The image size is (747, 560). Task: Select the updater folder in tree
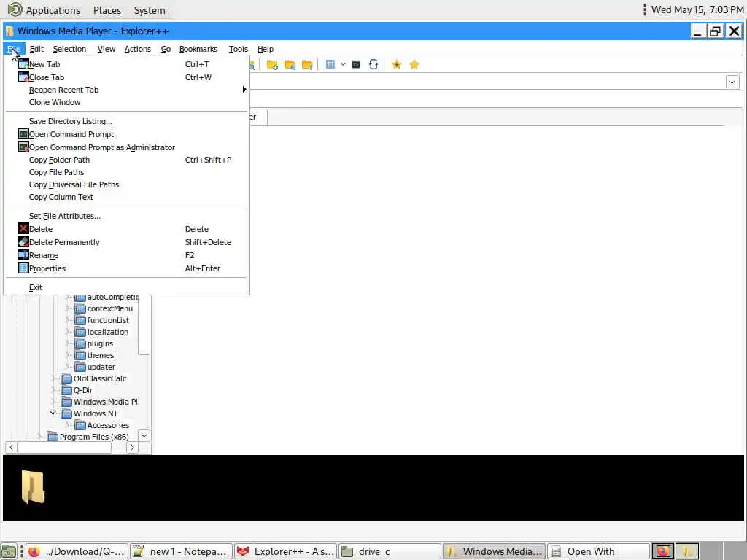click(101, 367)
